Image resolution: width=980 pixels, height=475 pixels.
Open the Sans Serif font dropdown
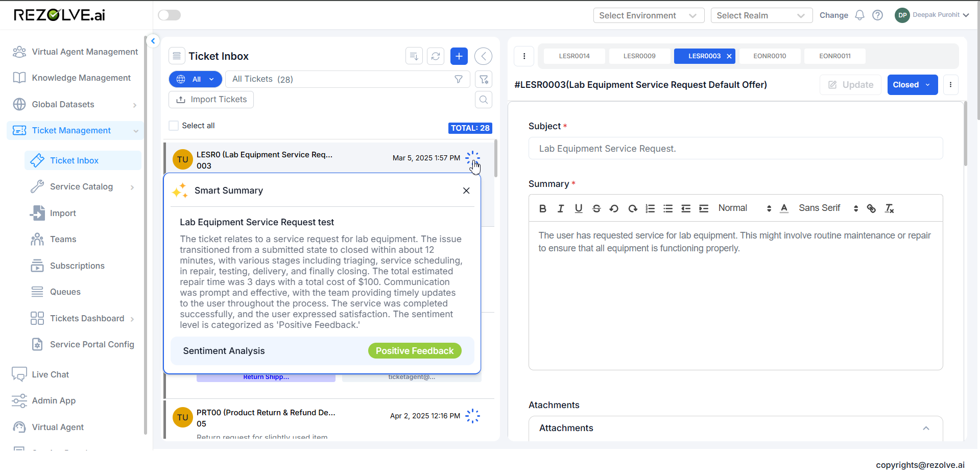828,208
